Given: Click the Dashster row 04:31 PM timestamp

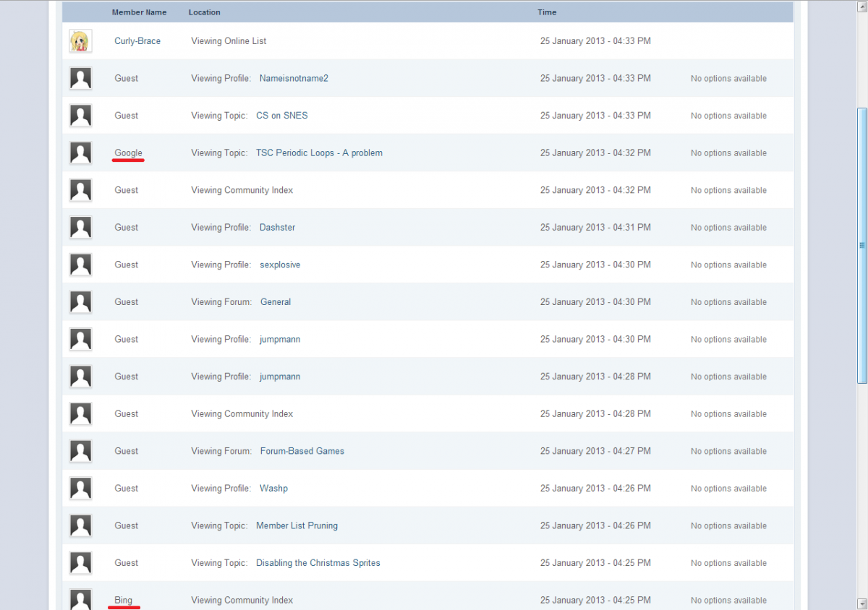Looking at the screenshot, I should 595,227.
